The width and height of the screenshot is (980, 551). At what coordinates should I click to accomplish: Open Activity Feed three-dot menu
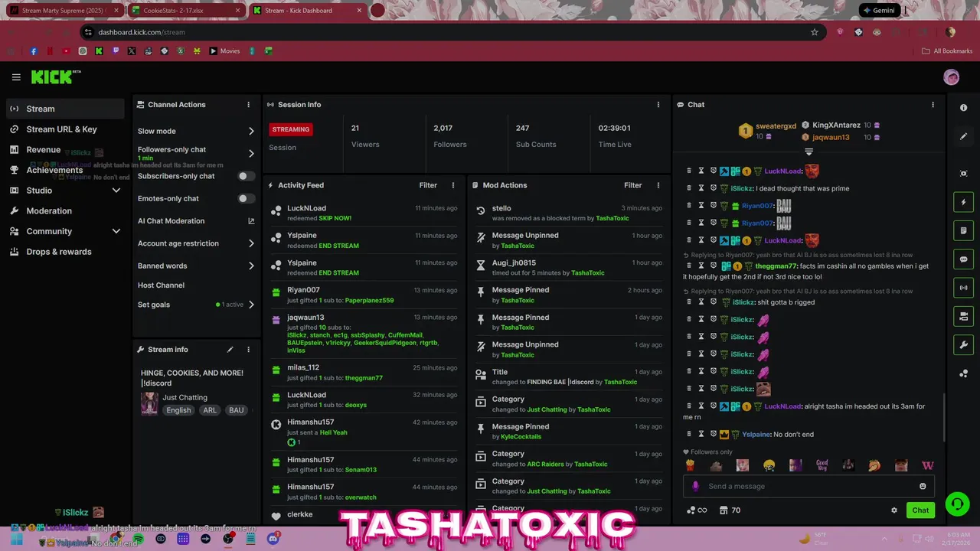(x=453, y=185)
